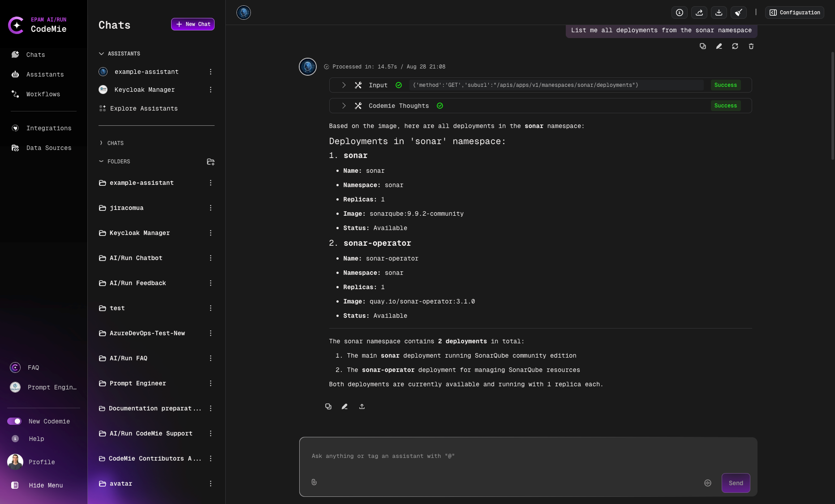This screenshot has width=835, height=504.
Task: Expand the Codemie Thoughts row
Action: (344, 106)
